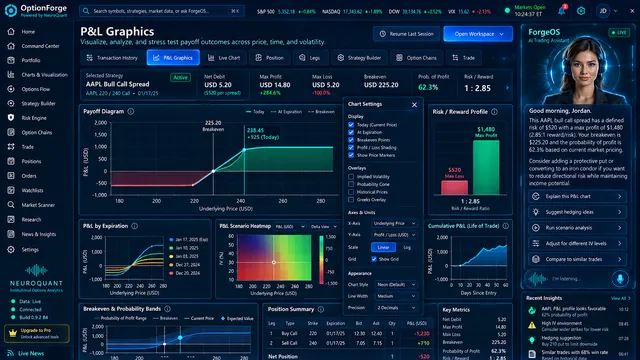This screenshot has width=640, height=360.
Task: Switch to the Legs tab
Action: [310, 58]
